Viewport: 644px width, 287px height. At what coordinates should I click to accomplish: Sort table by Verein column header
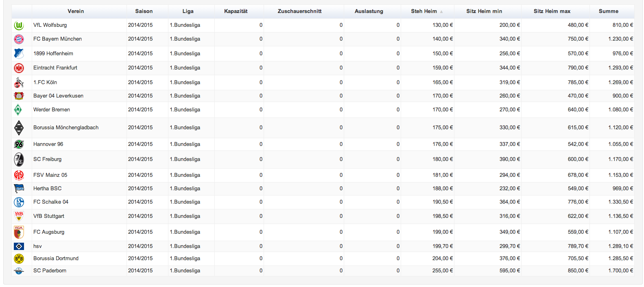point(76,11)
